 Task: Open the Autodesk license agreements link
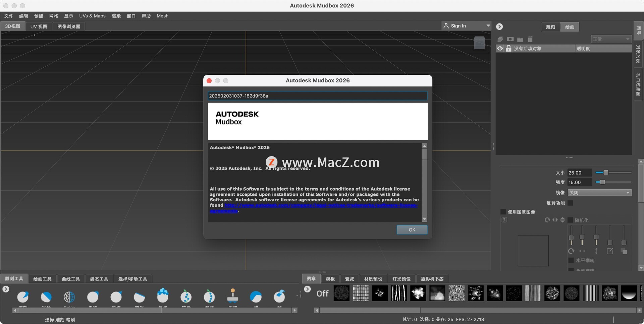314,208
